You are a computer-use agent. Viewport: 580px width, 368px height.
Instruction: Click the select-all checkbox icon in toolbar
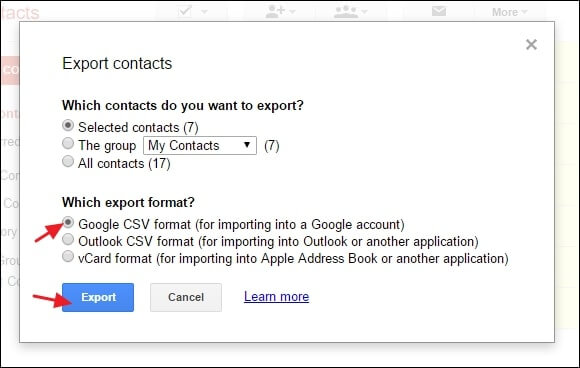pos(184,11)
